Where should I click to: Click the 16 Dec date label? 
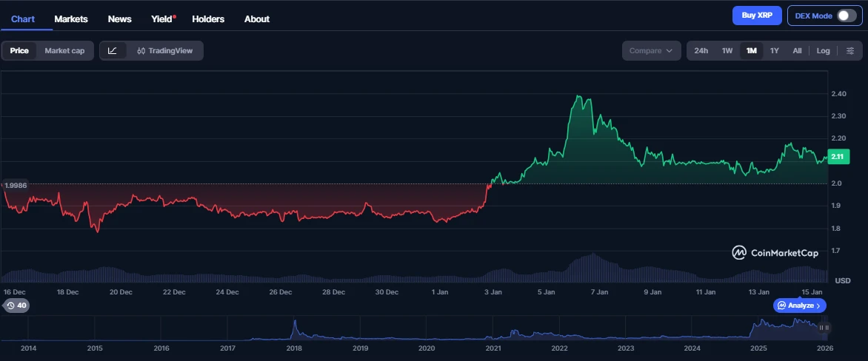click(14, 291)
